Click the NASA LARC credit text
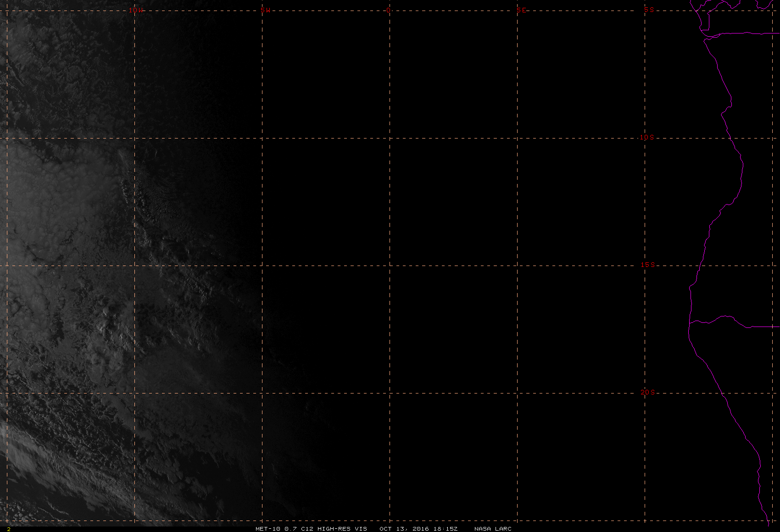Viewport: 780px width, 532px height. 493,529
